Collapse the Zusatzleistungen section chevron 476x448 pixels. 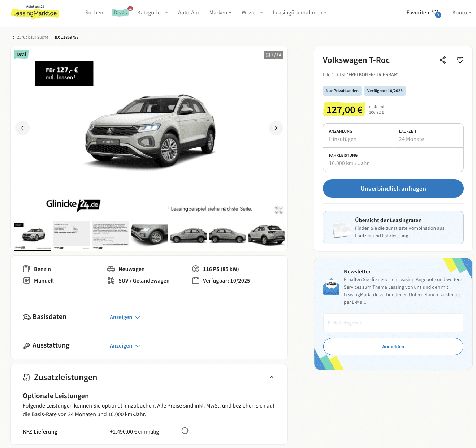(272, 377)
